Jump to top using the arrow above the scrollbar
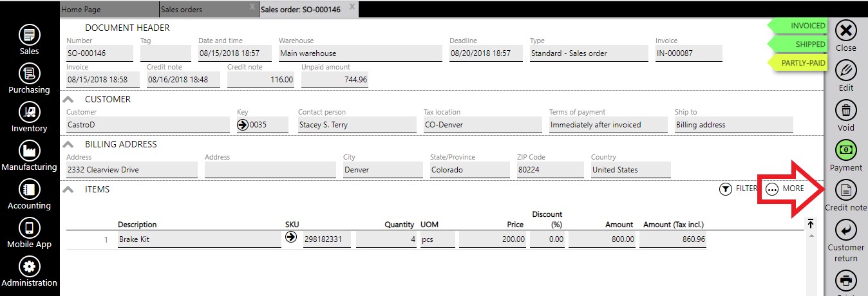This screenshot has height=296, width=868. tap(811, 223)
